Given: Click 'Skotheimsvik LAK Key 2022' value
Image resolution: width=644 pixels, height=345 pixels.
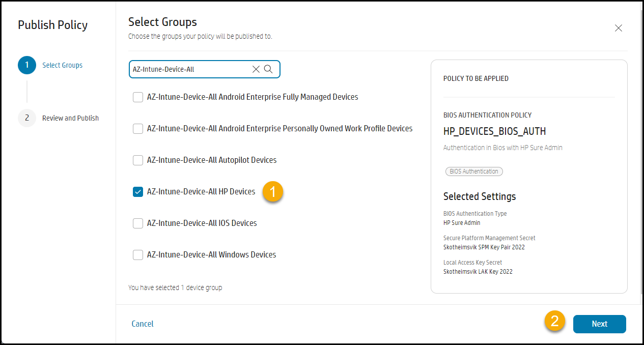Looking at the screenshot, I should click(x=478, y=272).
